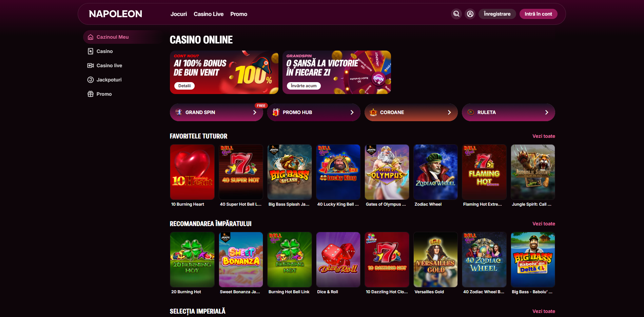Select Jackpoturi icon in sidebar

(91, 80)
